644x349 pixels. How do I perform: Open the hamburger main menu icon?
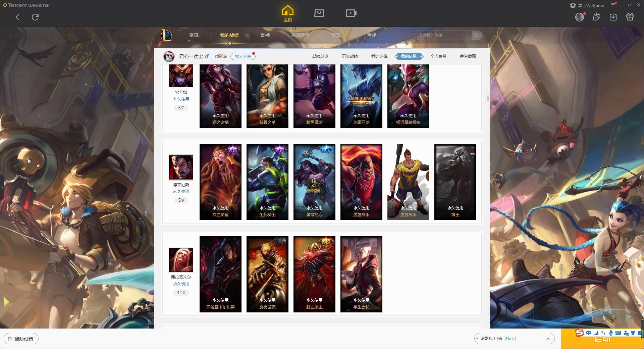[x=613, y=5]
